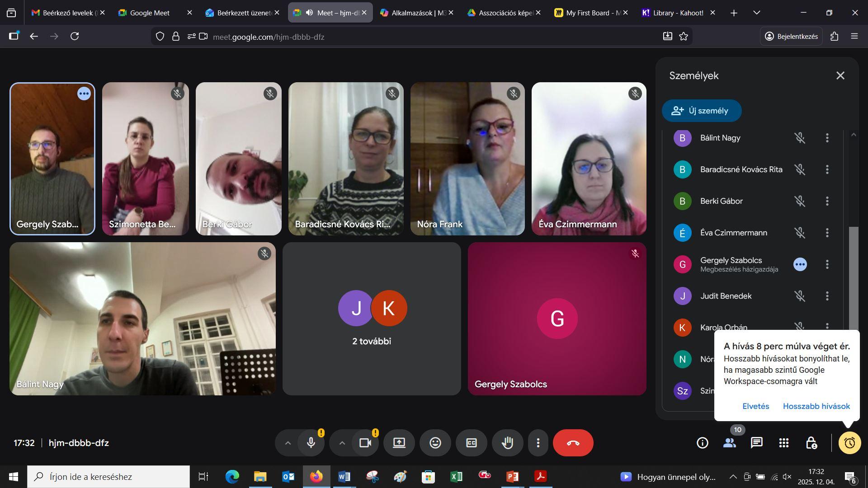Image resolution: width=868 pixels, height=488 pixels.
Task: Open the reactions emoji button
Action: pyautogui.click(x=435, y=443)
